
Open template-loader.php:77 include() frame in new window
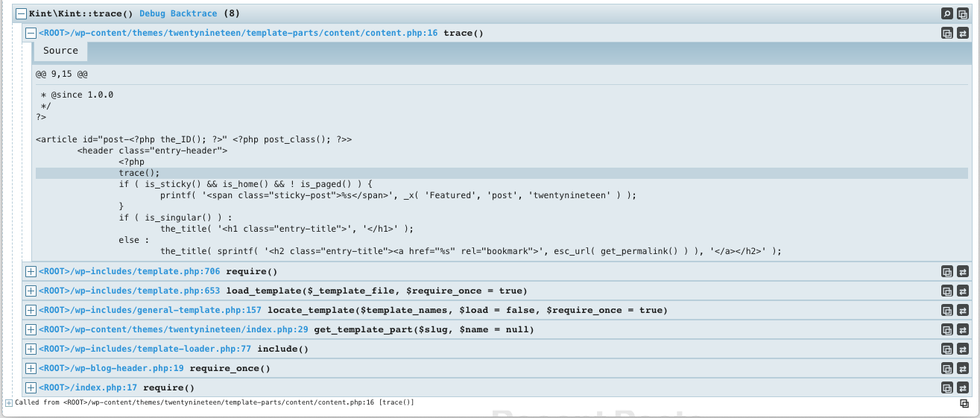[x=946, y=349]
